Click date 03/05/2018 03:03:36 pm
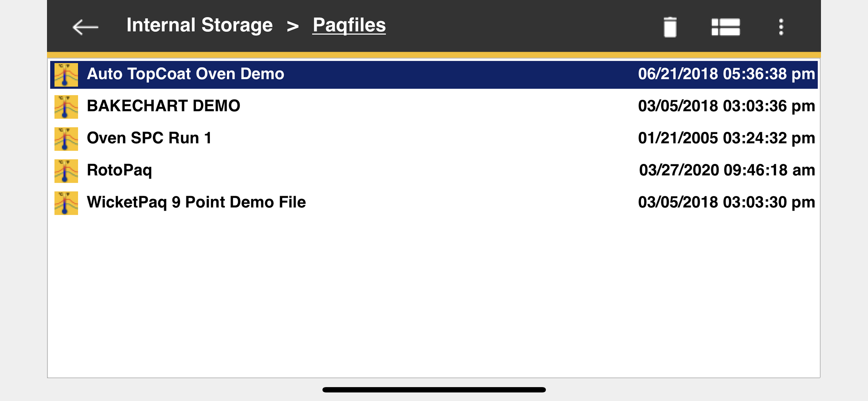Image resolution: width=868 pixels, height=401 pixels. point(726,106)
